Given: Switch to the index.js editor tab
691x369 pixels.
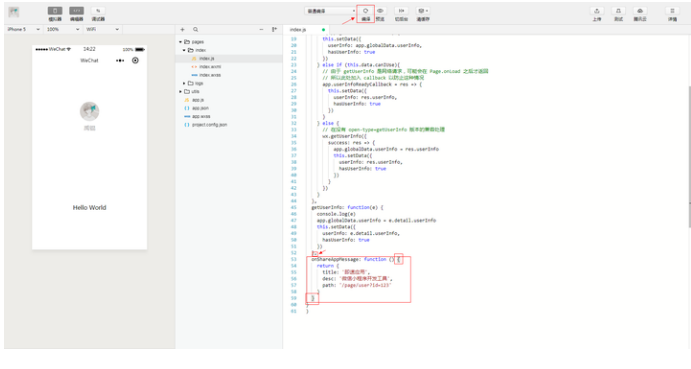Looking at the screenshot, I should pos(306,30).
